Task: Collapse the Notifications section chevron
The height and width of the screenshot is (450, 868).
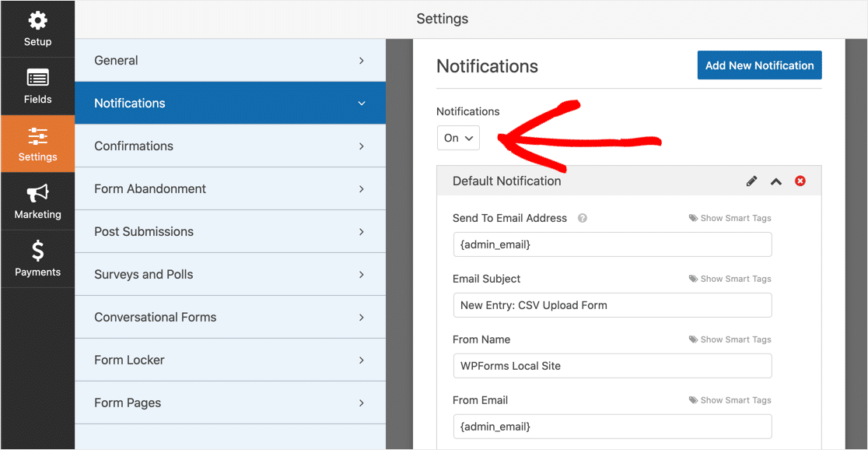Action: tap(362, 103)
